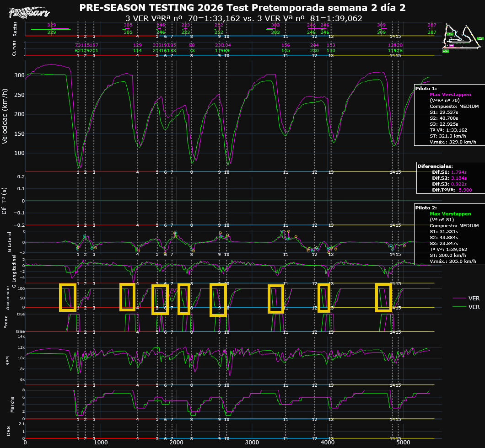Click the f1gears logo in the corner

pyautogui.click(x=29, y=12)
